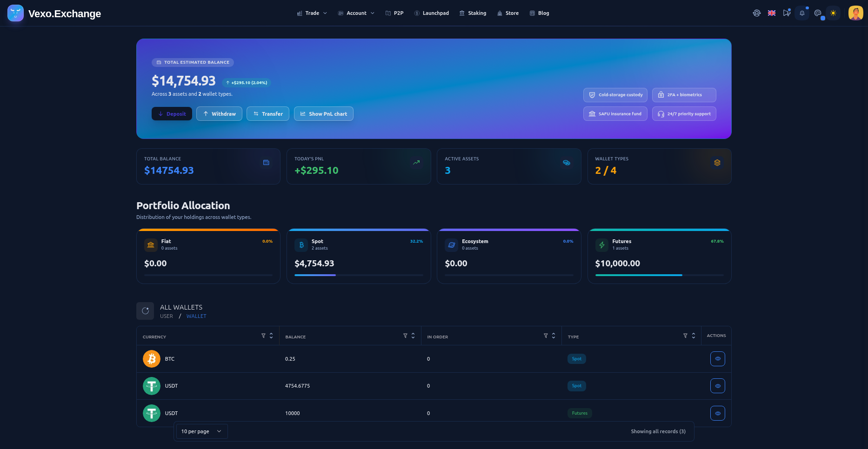Sort the Type column
The width and height of the screenshot is (868, 449).
pyautogui.click(x=694, y=336)
